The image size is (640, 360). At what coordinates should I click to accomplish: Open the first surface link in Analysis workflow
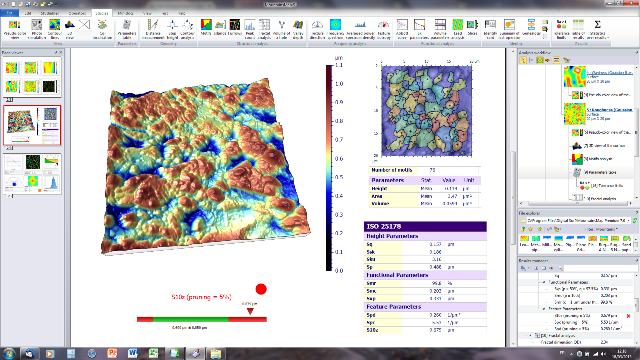click(610, 73)
